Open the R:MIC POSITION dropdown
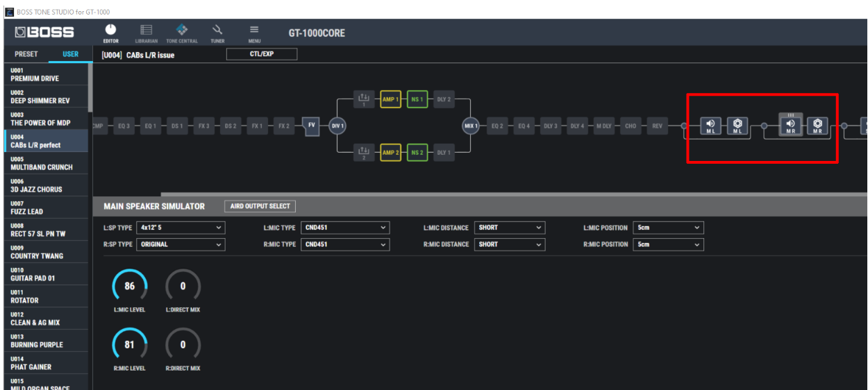This screenshot has height=390, width=868. [x=669, y=244]
